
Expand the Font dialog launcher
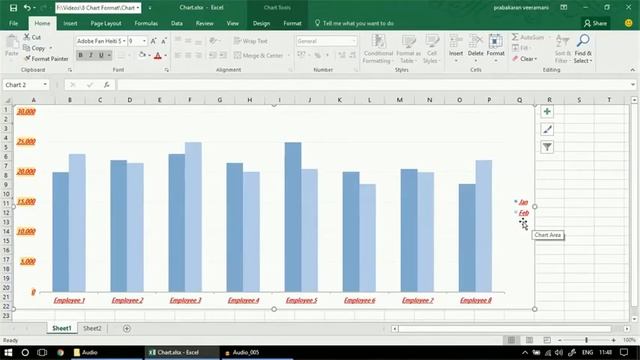(167, 70)
